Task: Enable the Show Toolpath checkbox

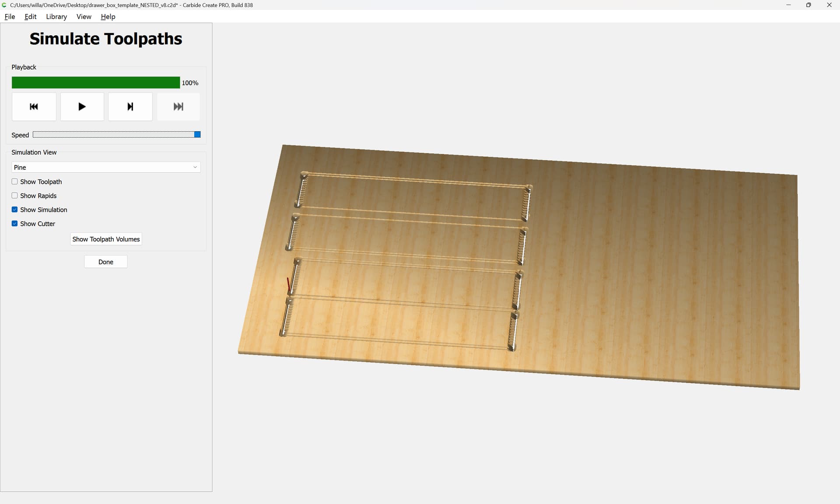Action: tap(15, 182)
